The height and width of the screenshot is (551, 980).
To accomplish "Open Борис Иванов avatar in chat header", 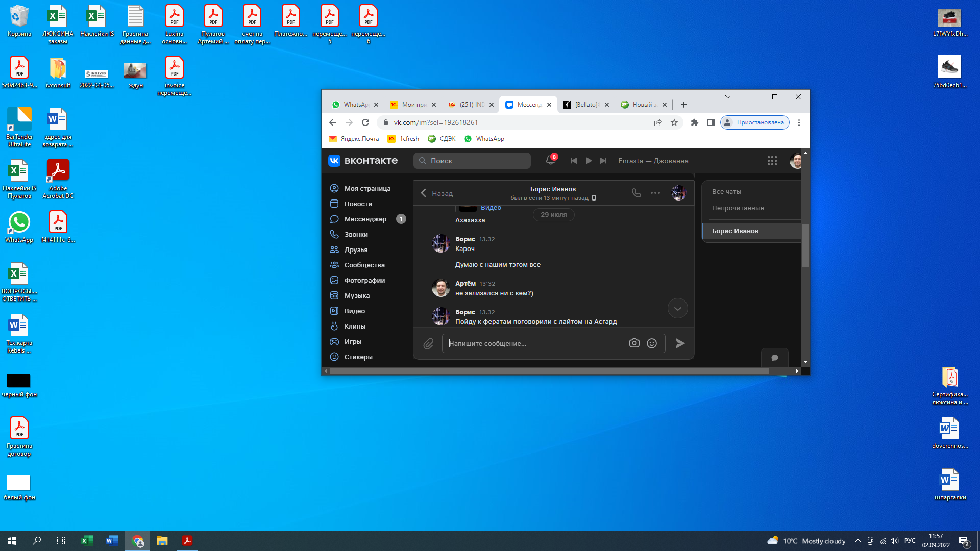I will [678, 193].
